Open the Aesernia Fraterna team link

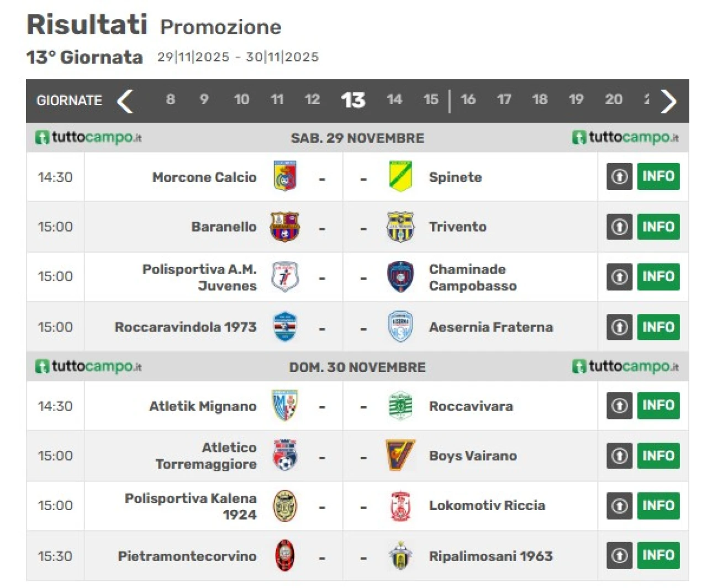490,327
